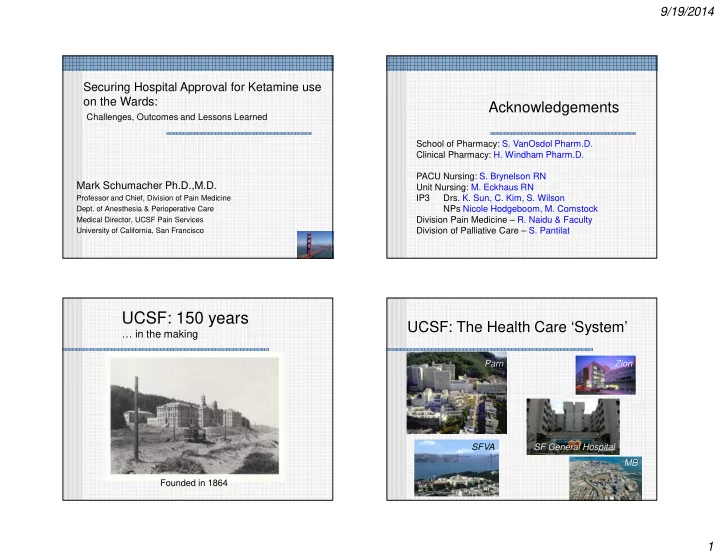Image resolution: width=720 pixels, height=557 pixels.
Task: Click the 'Founded in 1864' caption
Action: tap(194, 483)
